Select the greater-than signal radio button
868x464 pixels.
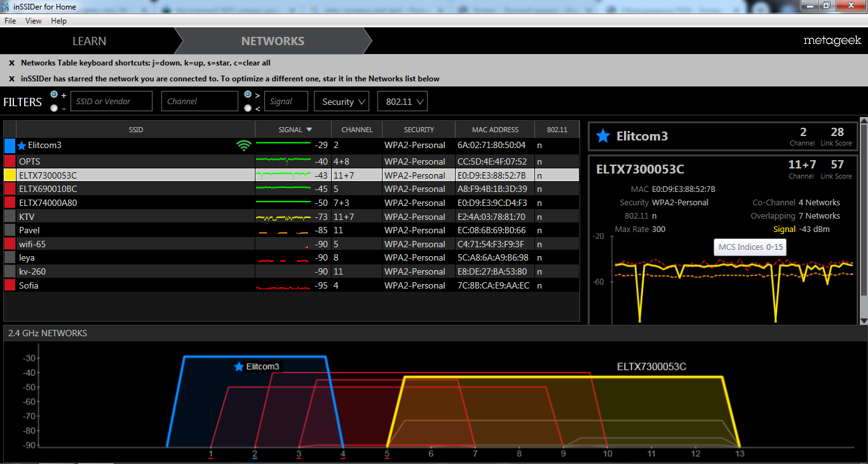(x=248, y=94)
